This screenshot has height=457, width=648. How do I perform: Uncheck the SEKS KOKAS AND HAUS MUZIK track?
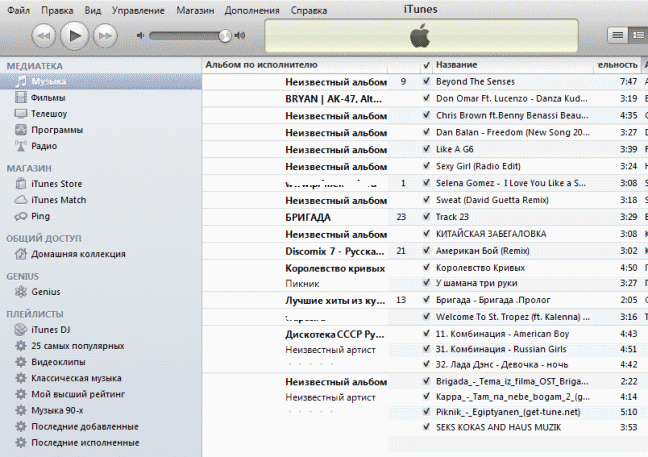click(x=426, y=427)
